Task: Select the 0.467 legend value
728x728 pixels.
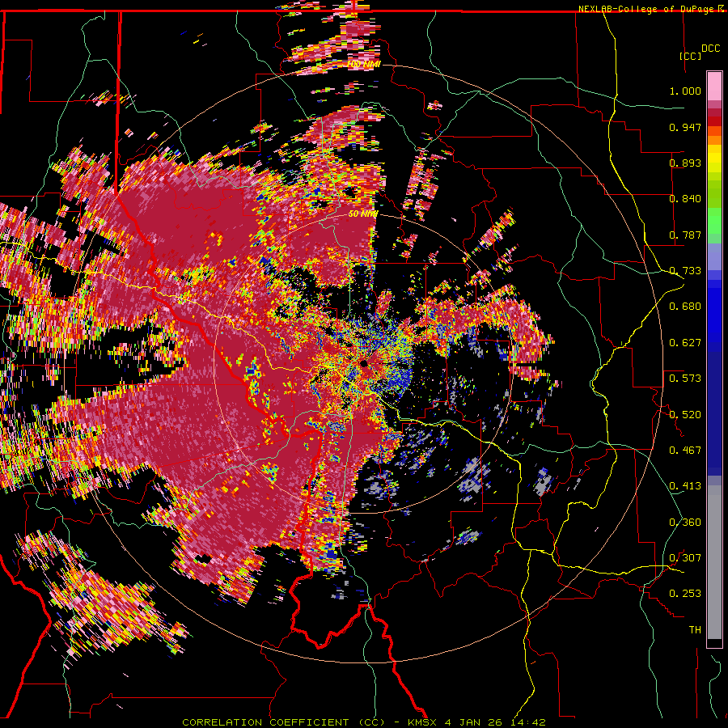Action: 685,451
